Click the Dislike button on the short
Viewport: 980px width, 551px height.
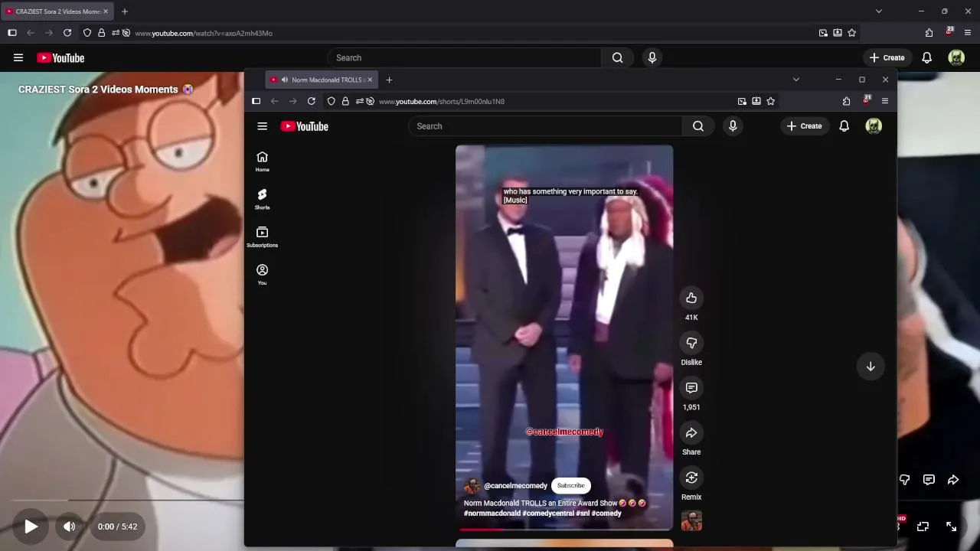(691, 343)
